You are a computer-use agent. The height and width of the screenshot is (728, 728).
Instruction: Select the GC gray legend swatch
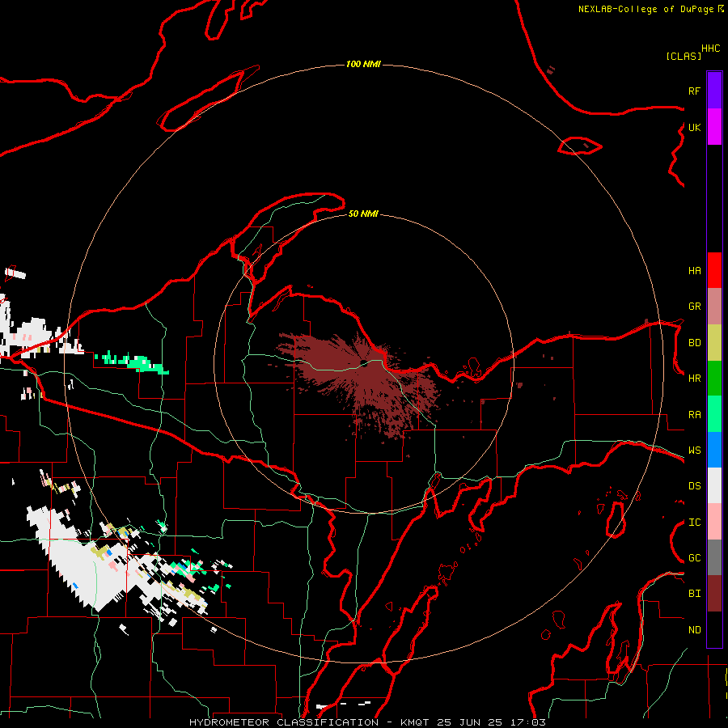click(x=714, y=557)
